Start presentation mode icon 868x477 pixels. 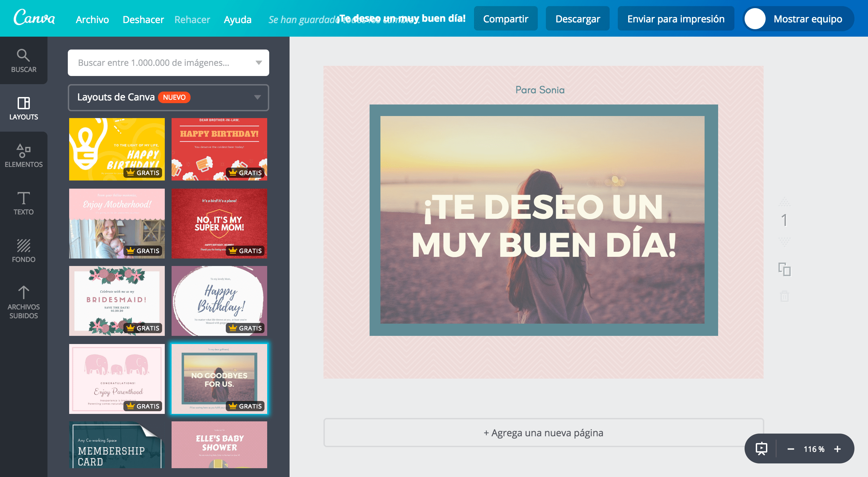tap(761, 449)
